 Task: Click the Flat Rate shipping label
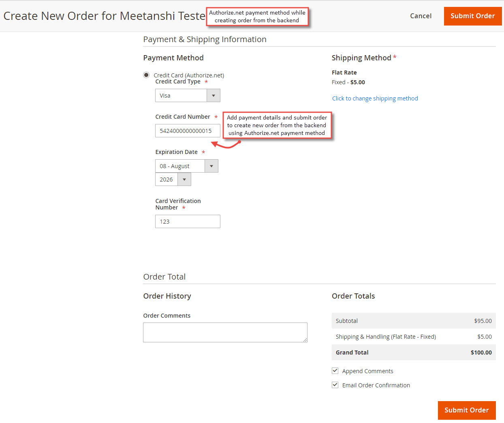[x=344, y=73]
